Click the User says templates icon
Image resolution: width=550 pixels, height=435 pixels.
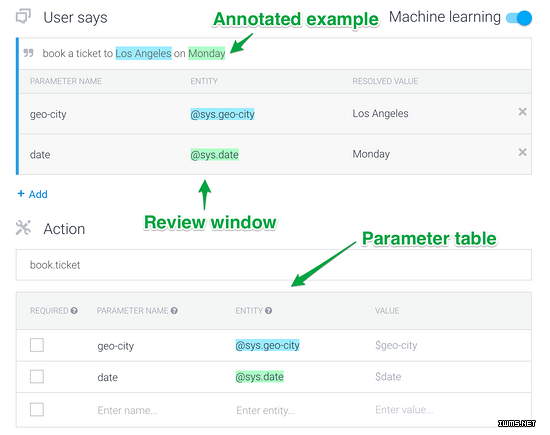pos(23,16)
